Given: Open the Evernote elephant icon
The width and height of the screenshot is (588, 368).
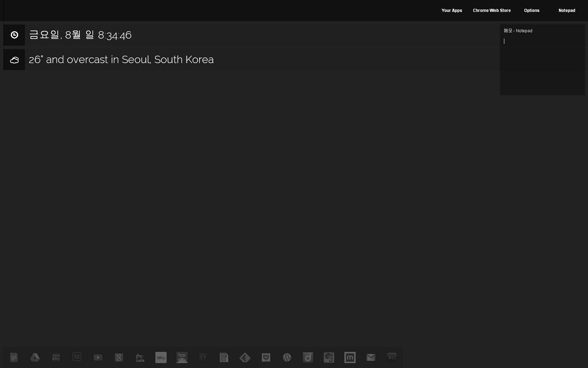Looking at the screenshot, I should coord(329,357).
